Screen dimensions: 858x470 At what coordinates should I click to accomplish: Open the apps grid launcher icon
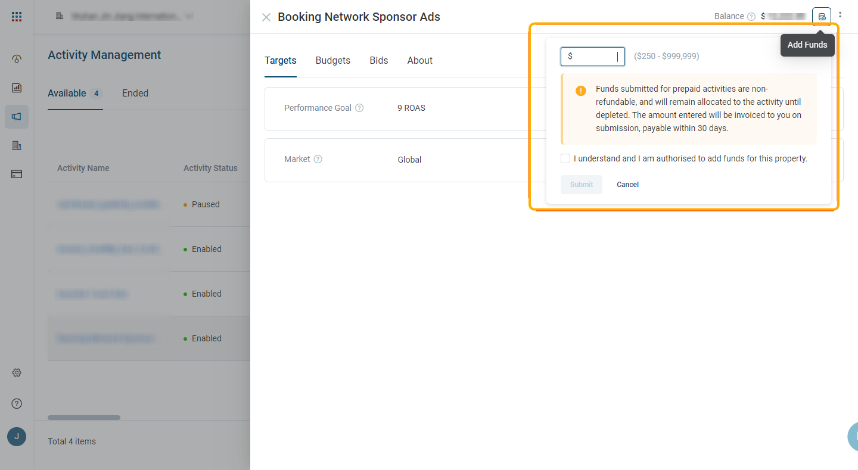pyautogui.click(x=16, y=16)
